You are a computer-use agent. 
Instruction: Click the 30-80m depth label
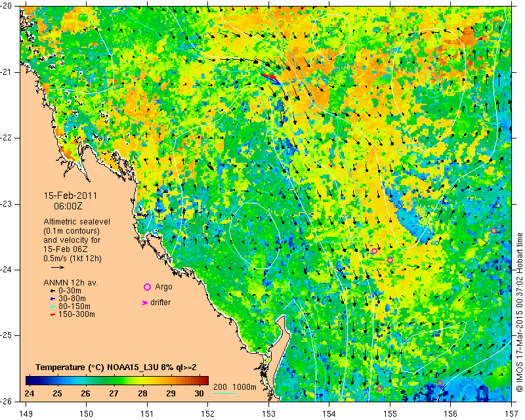[72, 299]
